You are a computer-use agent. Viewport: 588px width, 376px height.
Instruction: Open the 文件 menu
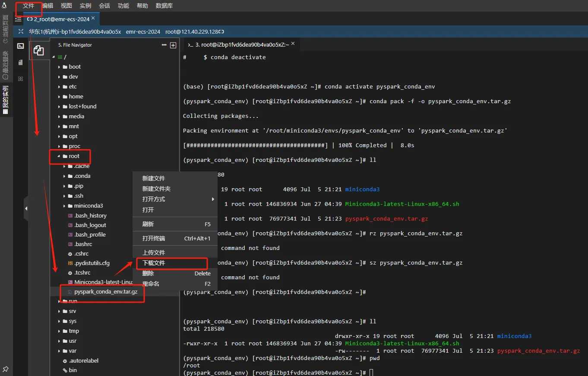[x=28, y=6]
